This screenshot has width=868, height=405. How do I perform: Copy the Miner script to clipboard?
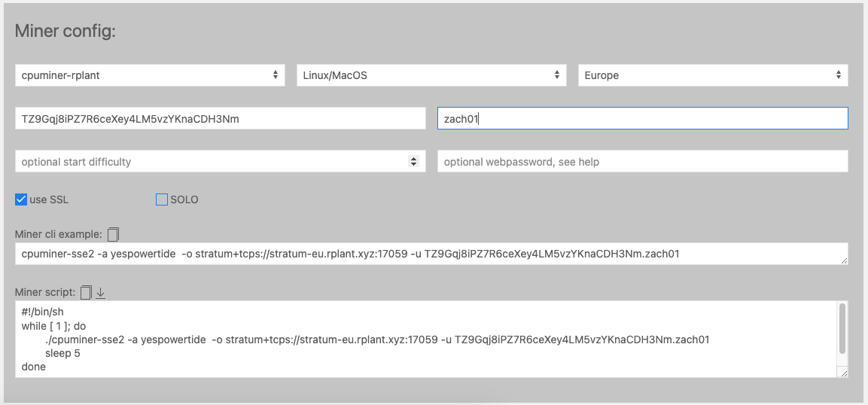coord(86,292)
